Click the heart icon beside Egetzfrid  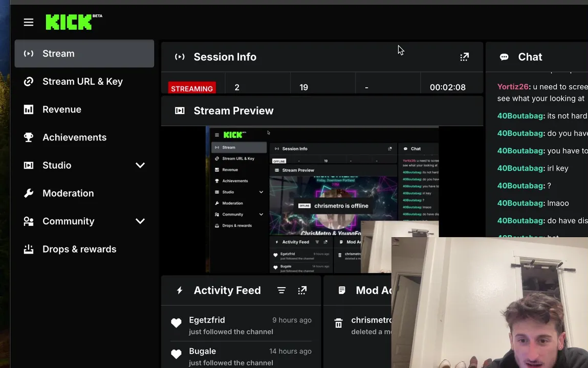[176, 323]
